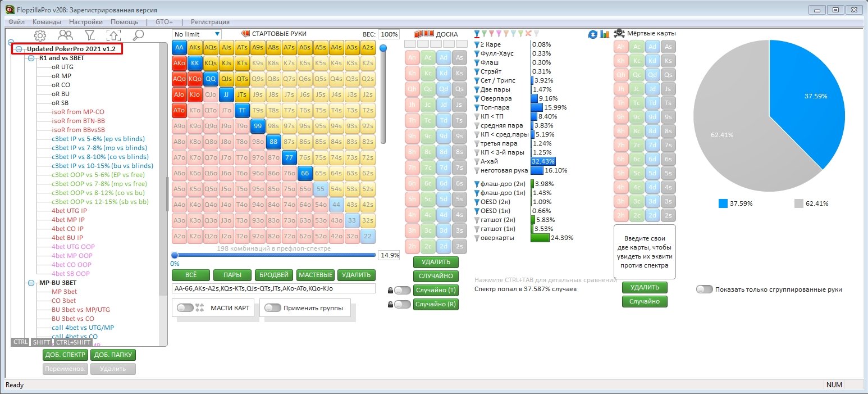The height and width of the screenshot is (394, 868).
Task: Toggle the As card in dead cards
Action: point(668,47)
